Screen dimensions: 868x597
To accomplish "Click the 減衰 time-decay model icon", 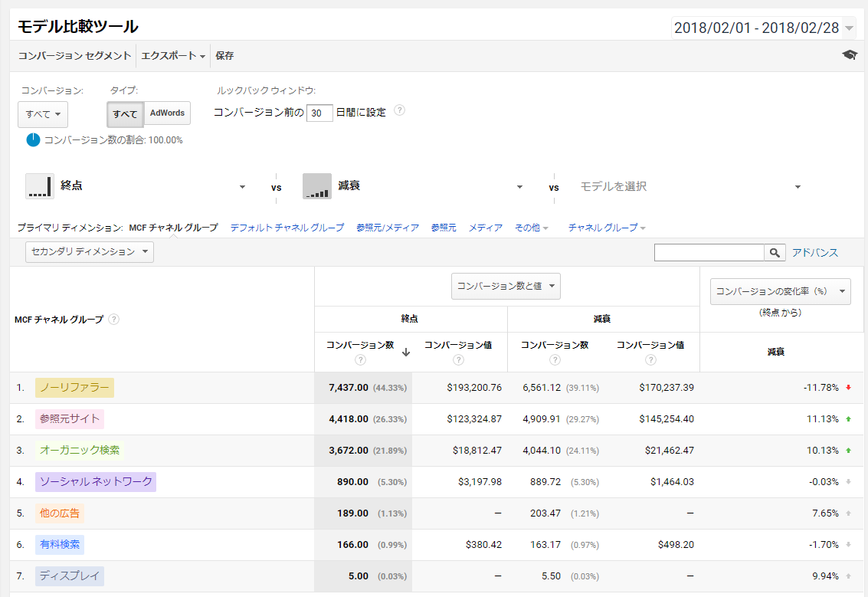I will pyautogui.click(x=316, y=186).
